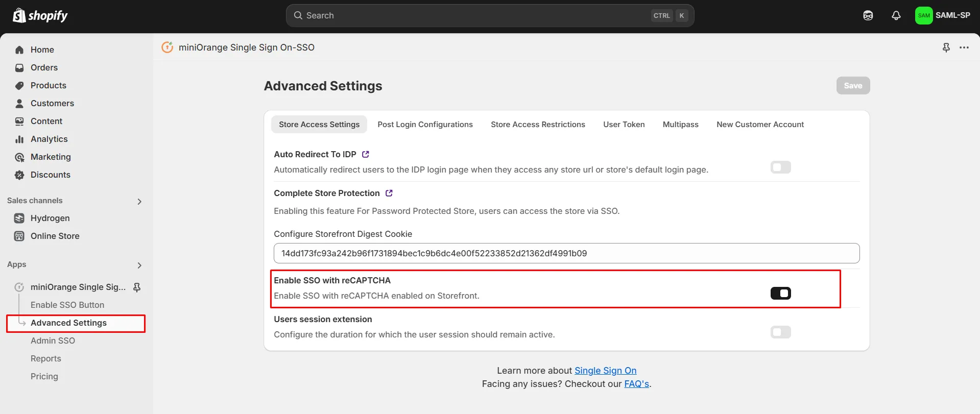Viewport: 980px width, 414px height.
Task: Click the Discounts badge icon
Action: (x=19, y=175)
